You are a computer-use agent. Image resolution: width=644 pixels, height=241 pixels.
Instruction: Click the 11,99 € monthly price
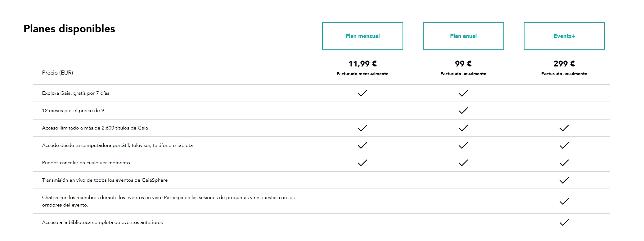(363, 64)
